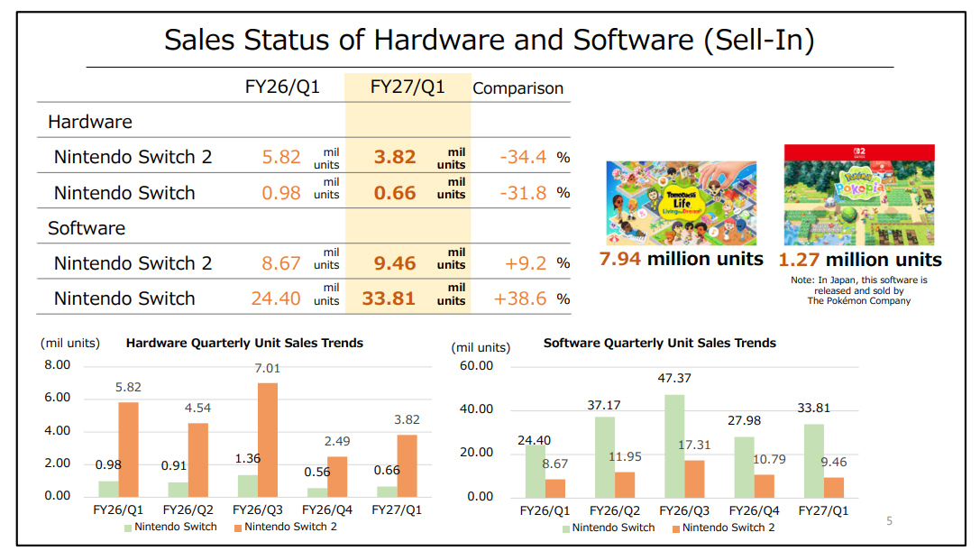This screenshot has height=560, width=980.
Task: Click the 47.37 green bar in FY26/Q3 software
Action: tap(674, 446)
